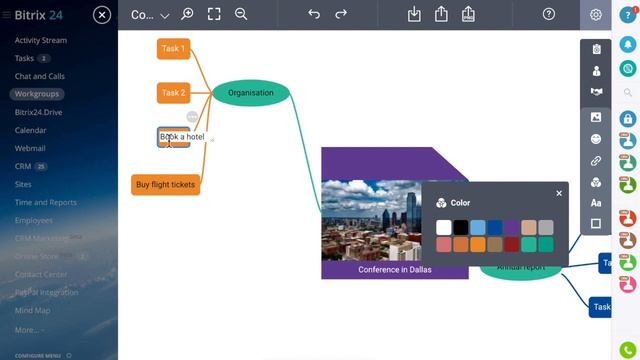Click the export as PNG icon
The width and height of the screenshot is (640, 360).
[x=468, y=14]
